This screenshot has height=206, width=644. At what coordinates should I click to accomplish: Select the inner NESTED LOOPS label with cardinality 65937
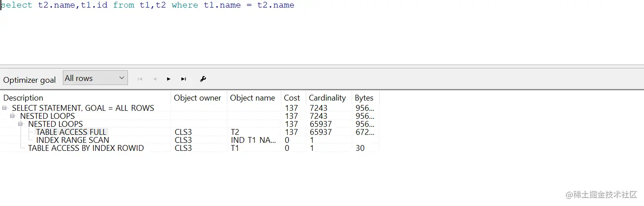pos(55,124)
